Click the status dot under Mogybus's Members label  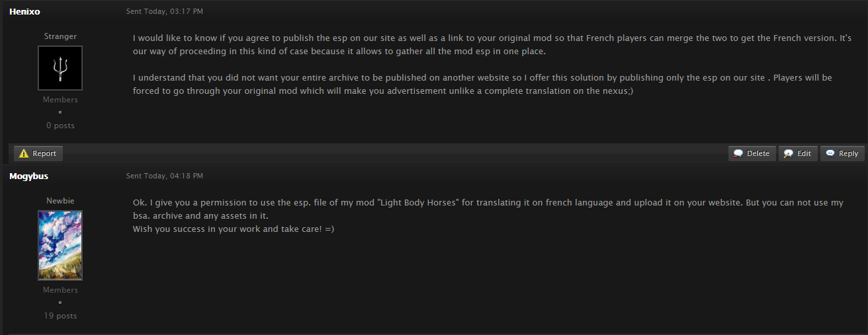point(60,303)
